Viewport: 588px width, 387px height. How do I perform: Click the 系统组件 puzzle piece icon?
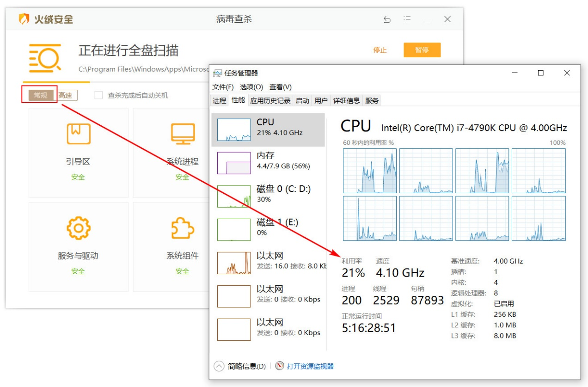[182, 228]
